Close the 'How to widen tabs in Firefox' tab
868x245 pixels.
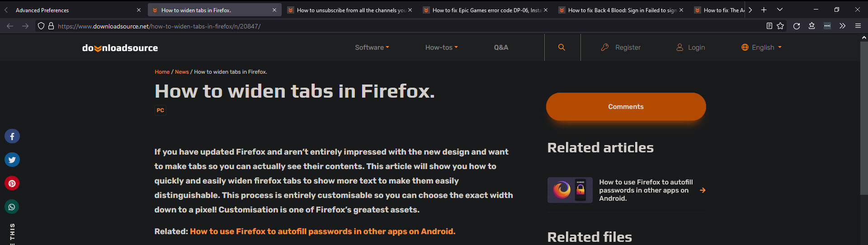pyautogui.click(x=274, y=10)
